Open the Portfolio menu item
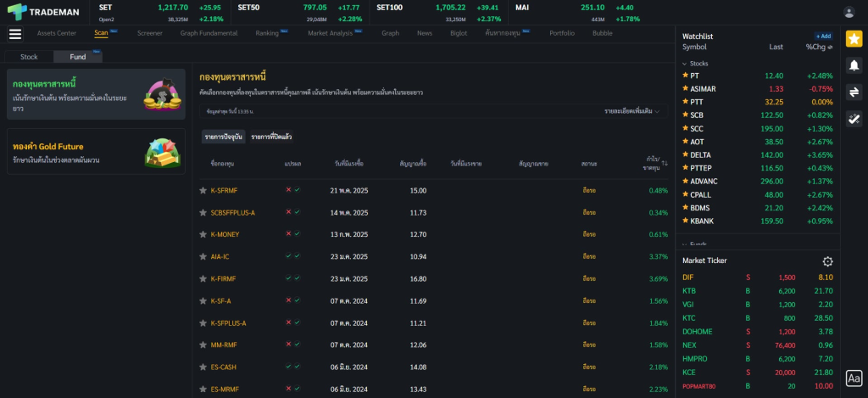The width and height of the screenshot is (868, 398). point(562,33)
